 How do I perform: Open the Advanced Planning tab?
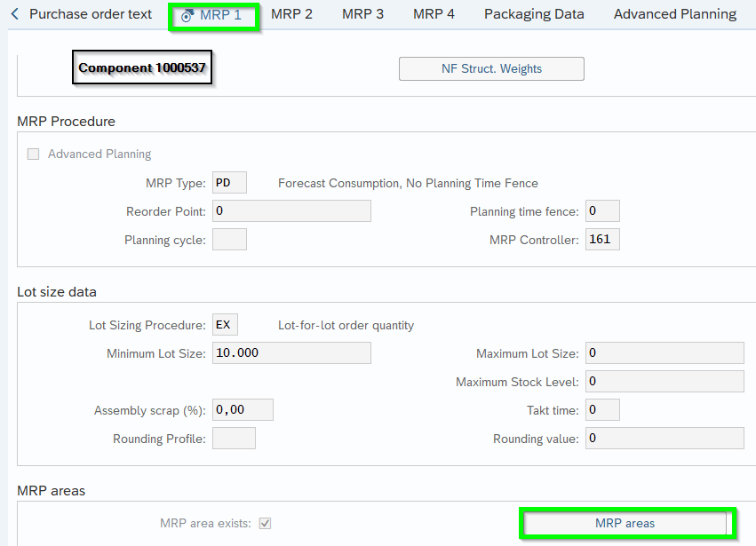click(x=674, y=14)
